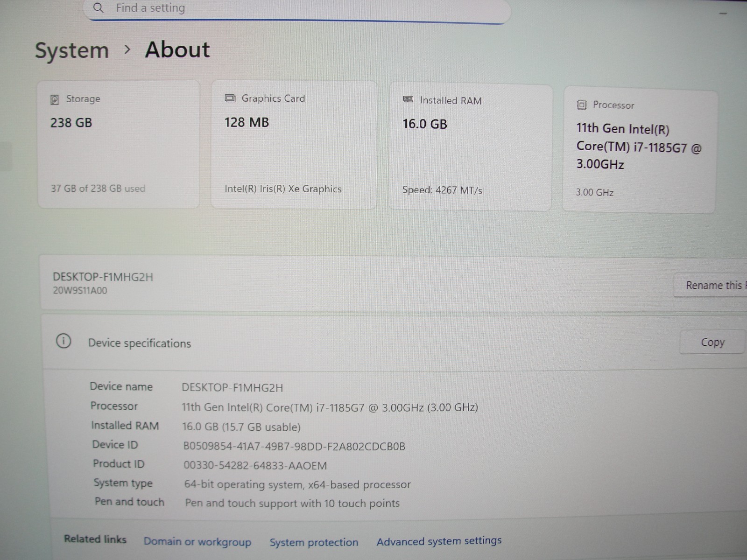The height and width of the screenshot is (560, 747).
Task: Select text '37 GB of 238 GB used'
Action: point(98,188)
